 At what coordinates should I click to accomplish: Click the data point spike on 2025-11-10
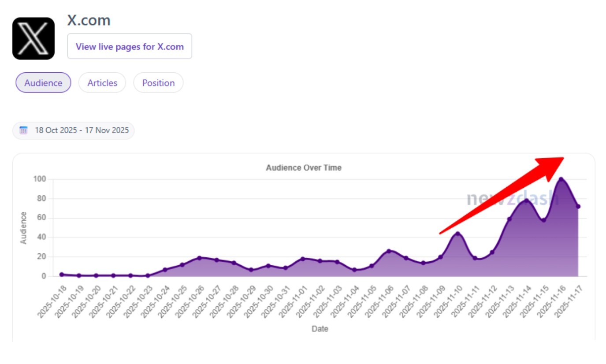(457, 233)
